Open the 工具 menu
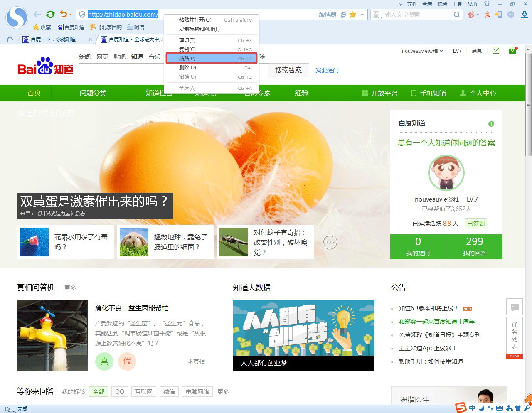This screenshot has width=532, height=413. pyautogui.click(x=457, y=4)
